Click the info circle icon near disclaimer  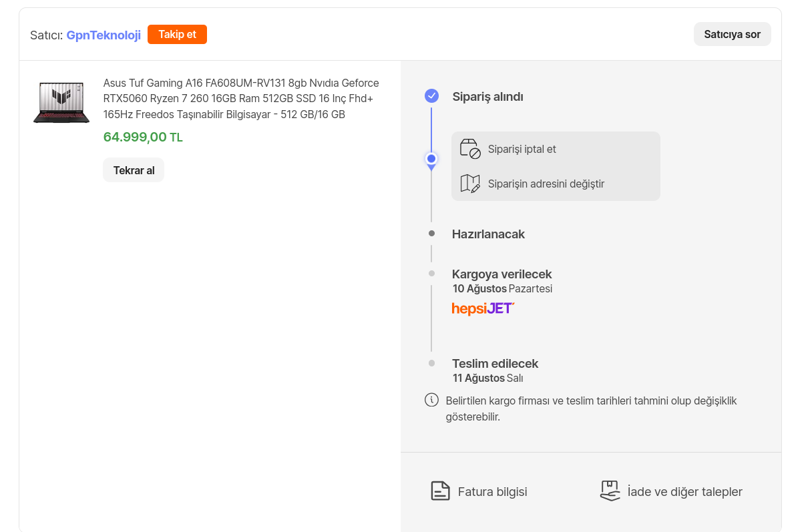pos(431,401)
